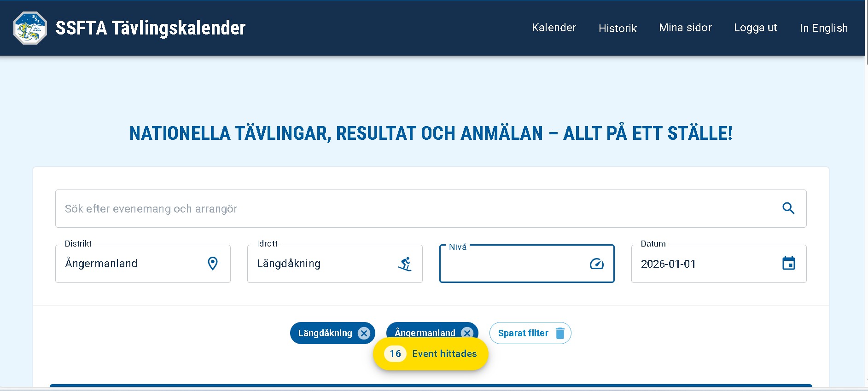Viewport: 868px width, 391px height.
Task: Open the Idrott dropdown showing Längdåkning
Action: 322,264
